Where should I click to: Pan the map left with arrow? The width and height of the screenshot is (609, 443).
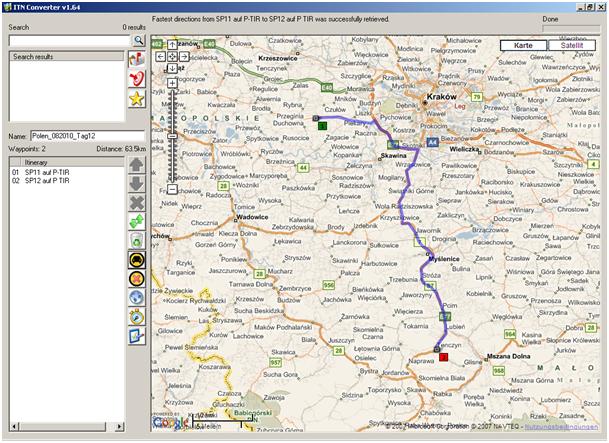160,57
